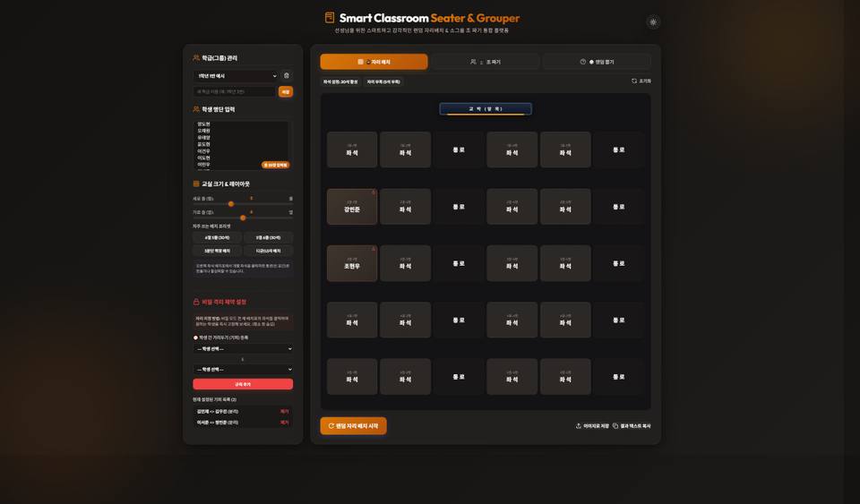Open the second 학생 선택 dropdown

pyautogui.click(x=243, y=369)
